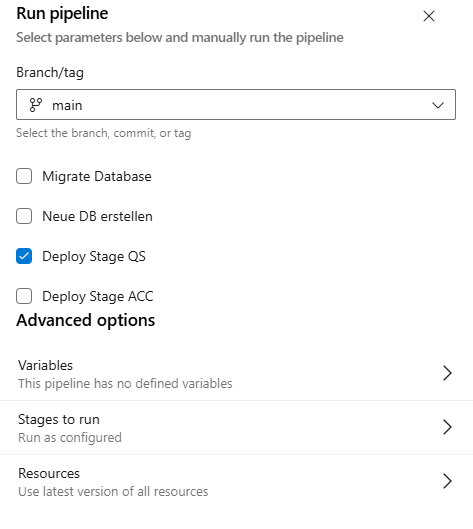Viewport: 473px width, 529px height.
Task: Click the Advanced options heading
Action: click(86, 321)
